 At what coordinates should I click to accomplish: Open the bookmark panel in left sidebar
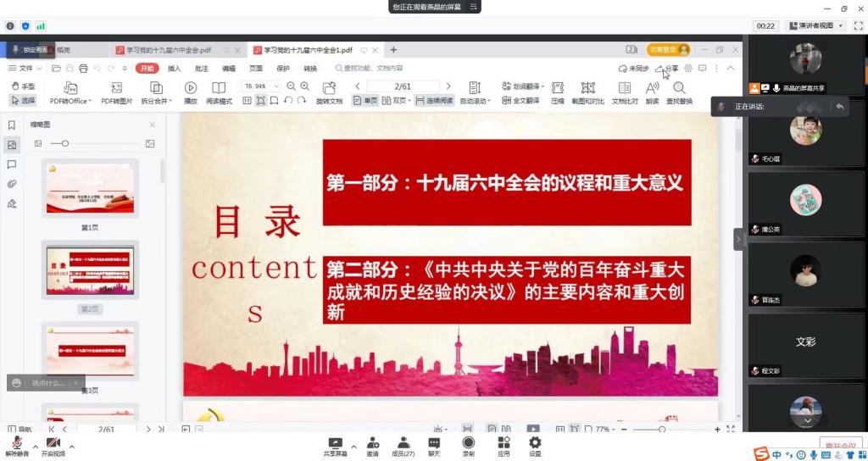(x=12, y=125)
